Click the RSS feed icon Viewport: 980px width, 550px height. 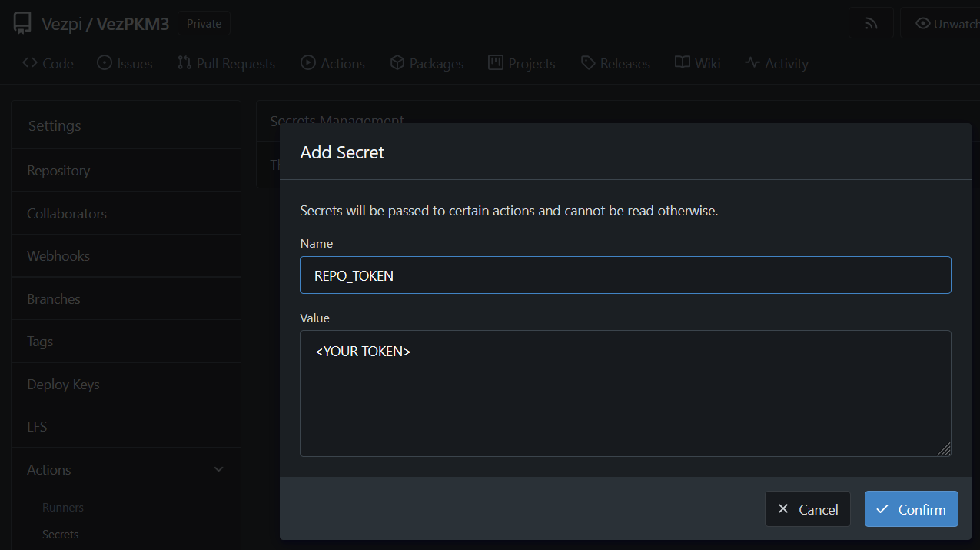[x=871, y=24]
